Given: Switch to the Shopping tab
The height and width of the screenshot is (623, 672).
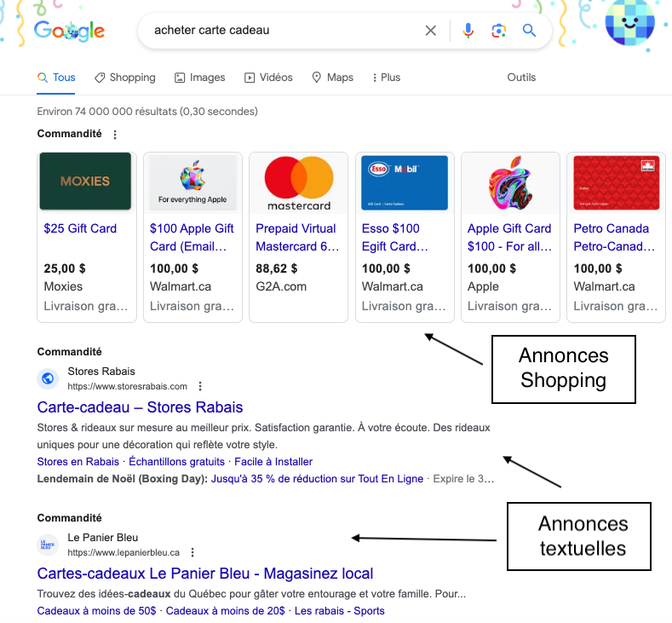Looking at the screenshot, I should pos(124,78).
